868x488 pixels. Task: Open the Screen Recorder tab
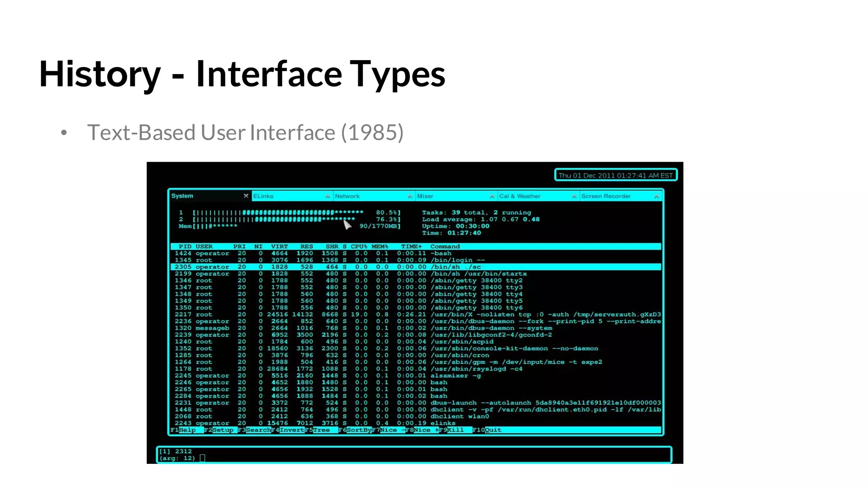[x=620, y=196]
